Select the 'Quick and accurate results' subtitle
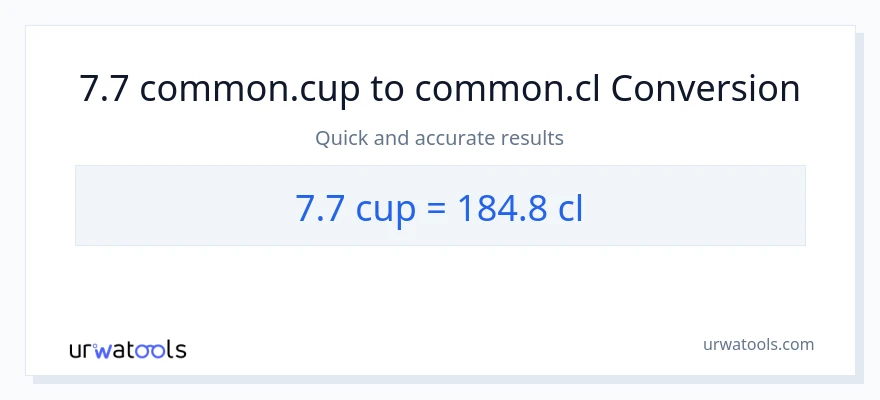Screen dimensions: 880x400 click(x=440, y=138)
